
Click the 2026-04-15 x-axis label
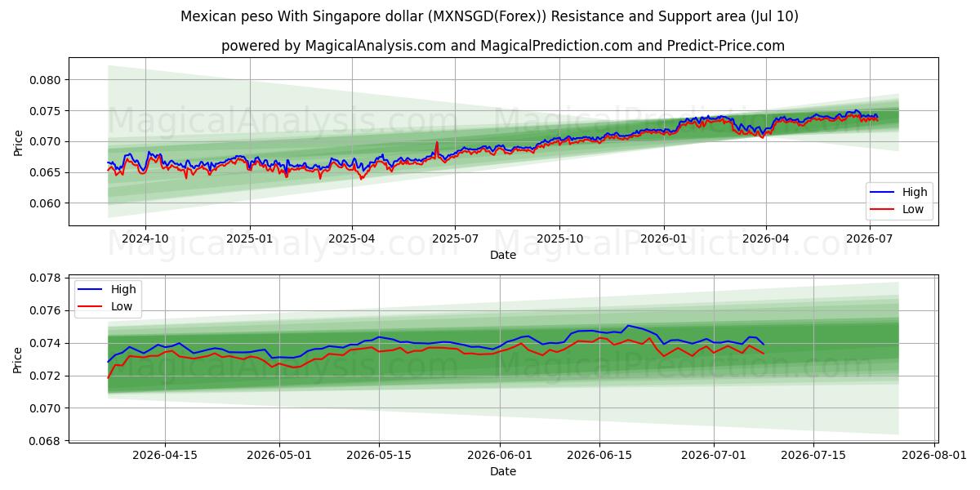click(166, 455)
